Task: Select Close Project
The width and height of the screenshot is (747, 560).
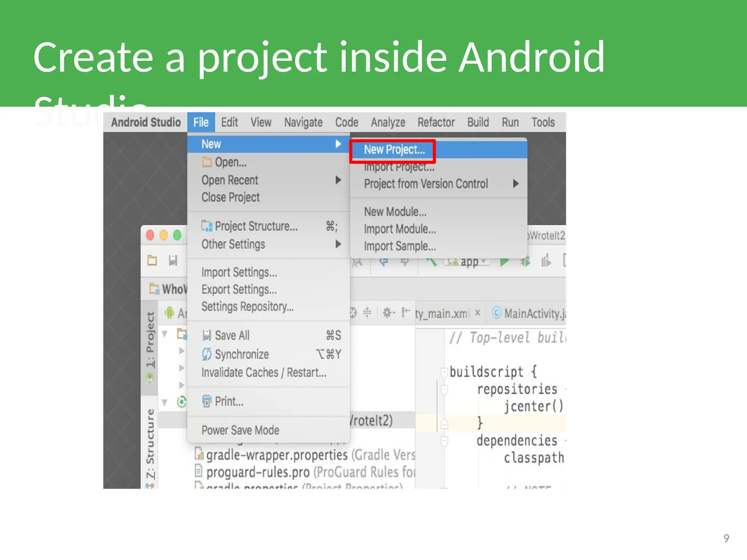Action: 268,197
